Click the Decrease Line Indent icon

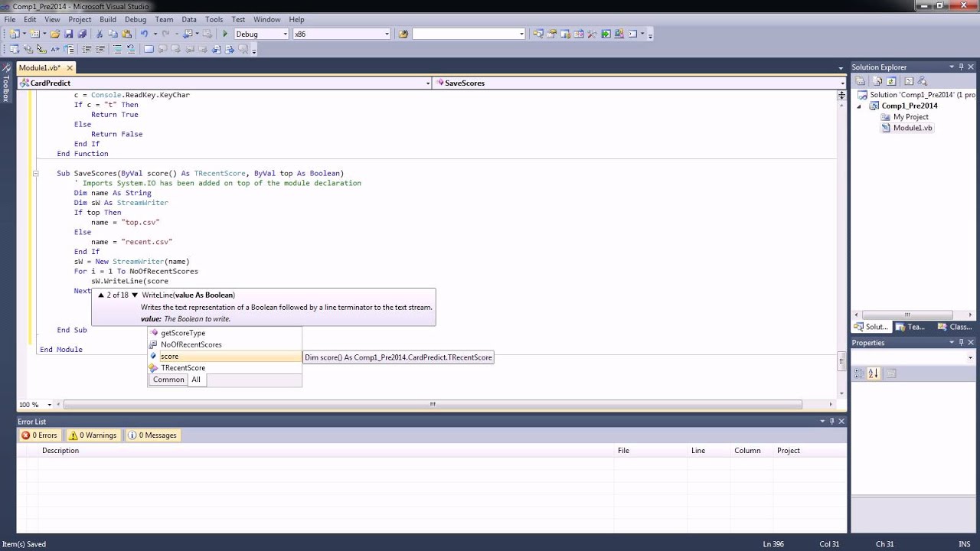(87, 49)
